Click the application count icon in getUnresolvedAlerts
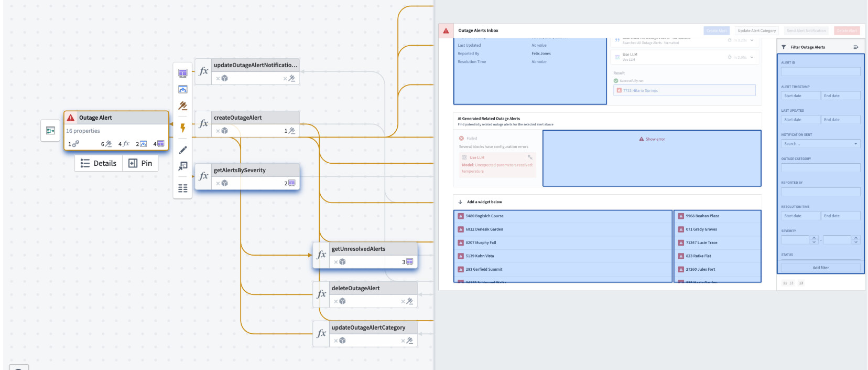Screen dimensions: 868x370 click(x=410, y=262)
